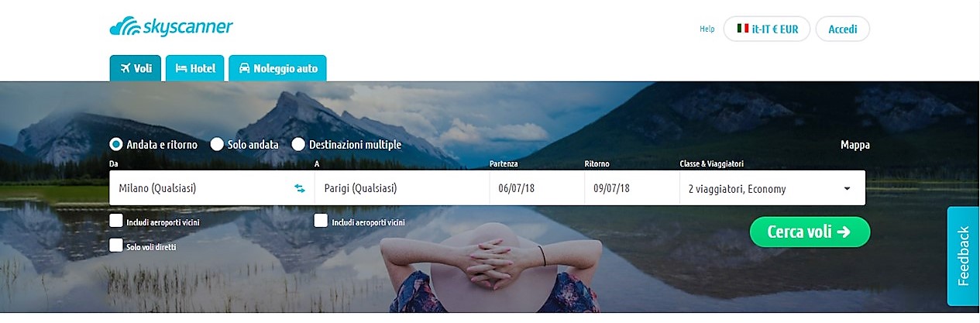The image size is (980, 323).
Task: Expand the Classe & Viaggiatori dropdown arrow
Action: click(x=847, y=188)
